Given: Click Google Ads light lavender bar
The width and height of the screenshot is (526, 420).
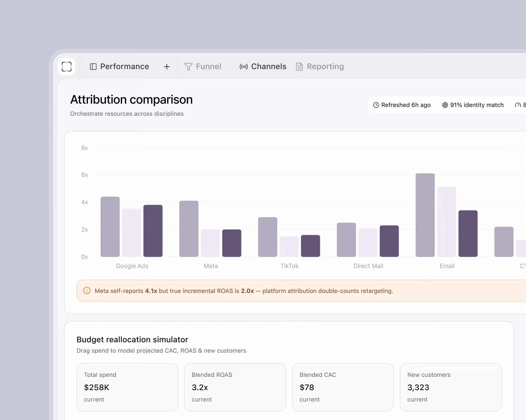Looking at the screenshot, I should pyautogui.click(x=131, y=233).
